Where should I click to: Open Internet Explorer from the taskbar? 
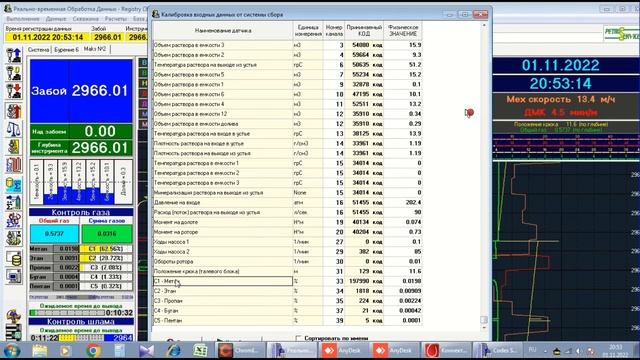[x=173, y=351]
